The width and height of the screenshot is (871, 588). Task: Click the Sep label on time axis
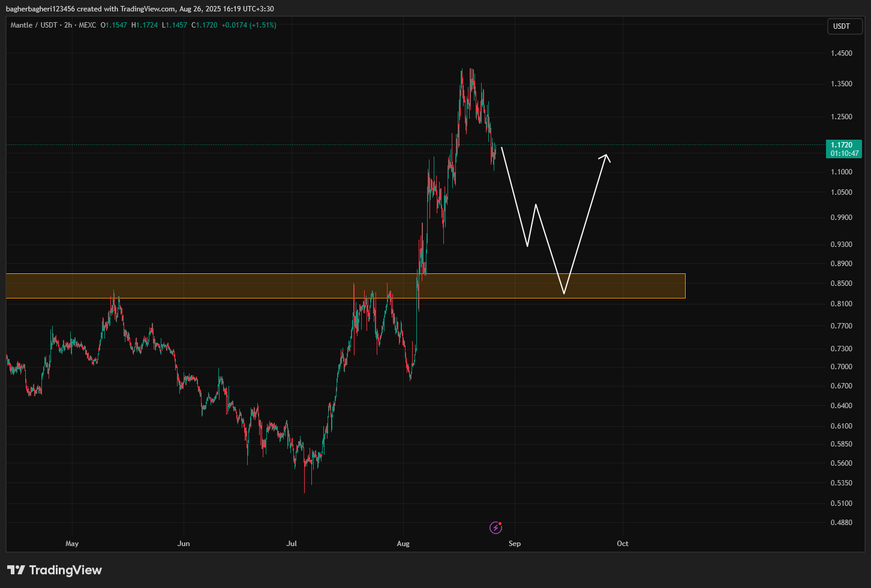click(x=515, y=544)
